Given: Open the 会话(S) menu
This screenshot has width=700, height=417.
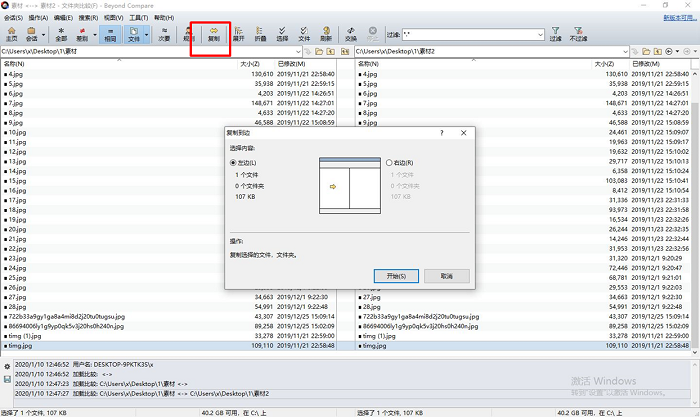Looking at the screenshot, I should [x=13, y=18].
